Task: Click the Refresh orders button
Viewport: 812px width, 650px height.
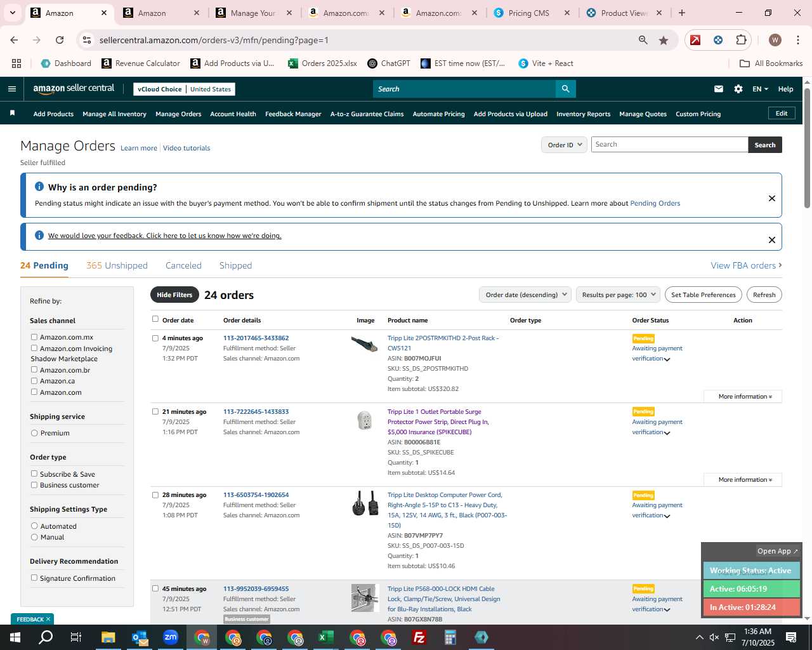Action: tap(764, 295)
